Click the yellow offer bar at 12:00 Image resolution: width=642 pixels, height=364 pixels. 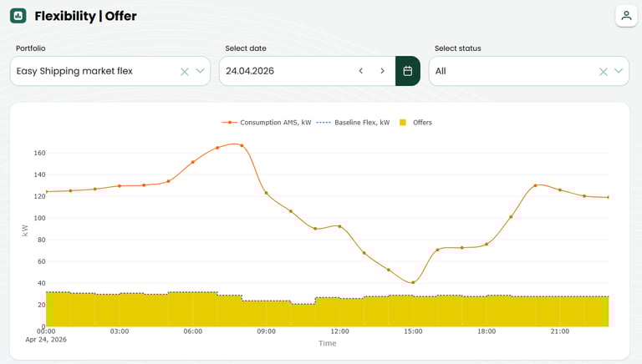point(339,311)
